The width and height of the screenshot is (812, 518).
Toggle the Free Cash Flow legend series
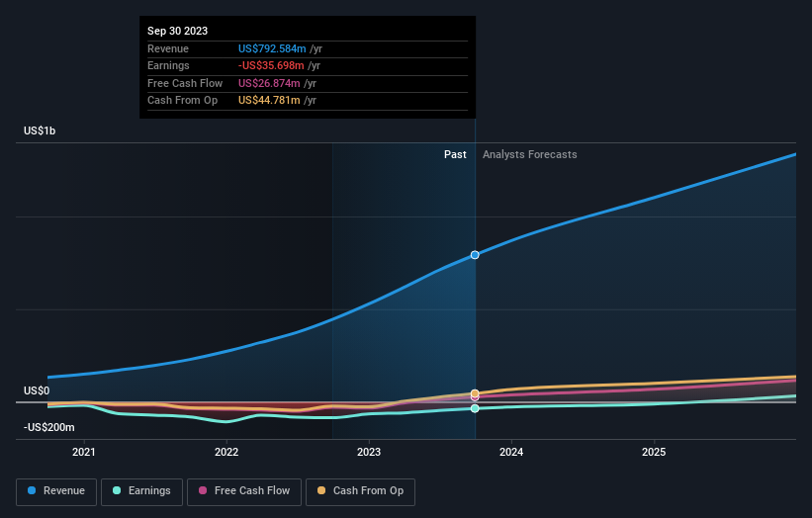(x=244, y=491)
